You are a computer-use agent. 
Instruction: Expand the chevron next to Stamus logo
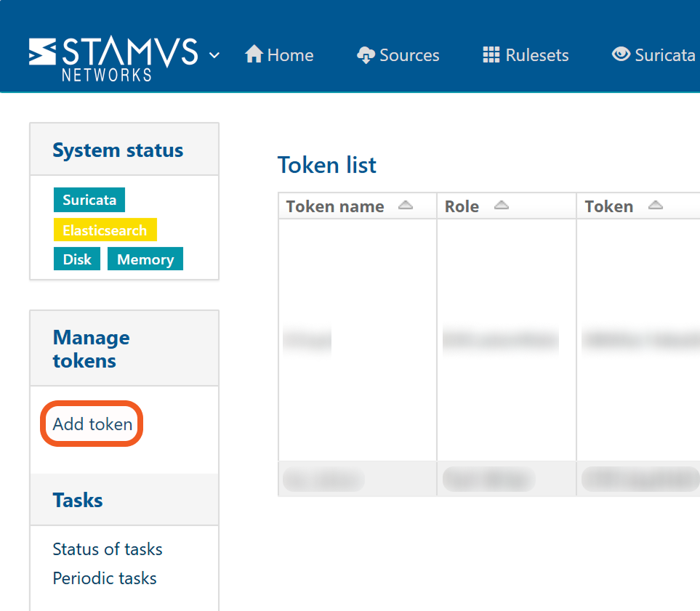[x=214, y=55]
